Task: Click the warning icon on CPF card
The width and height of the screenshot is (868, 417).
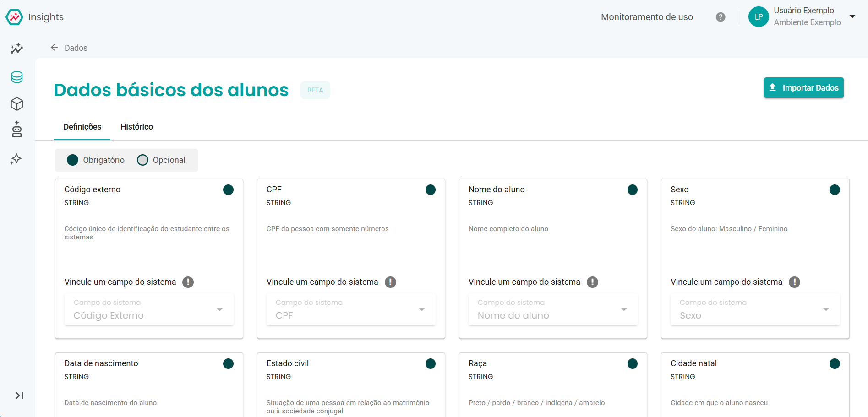Action: point(390,282)
